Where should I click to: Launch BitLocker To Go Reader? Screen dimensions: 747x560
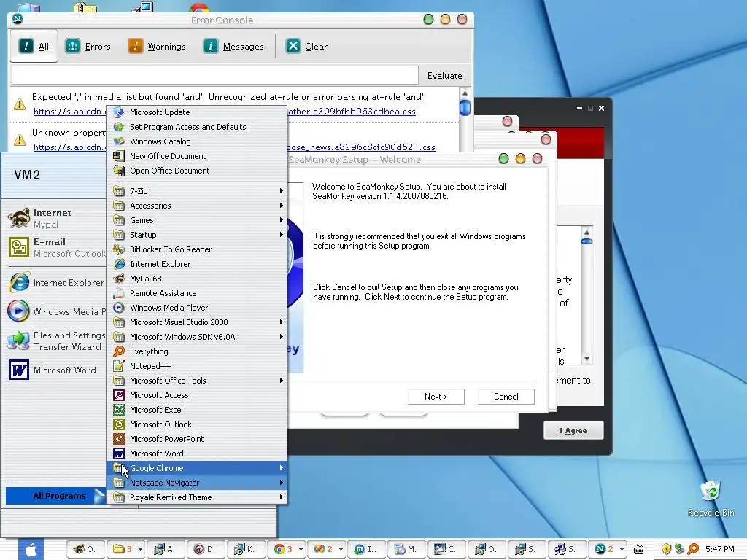(x=197, y=249)
